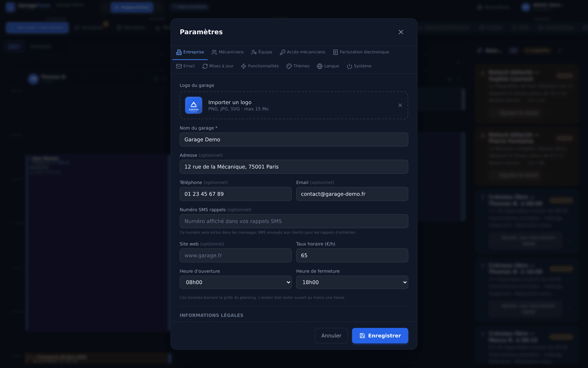
Task: Focus the Téléphone input field
Action: (235, 194)
